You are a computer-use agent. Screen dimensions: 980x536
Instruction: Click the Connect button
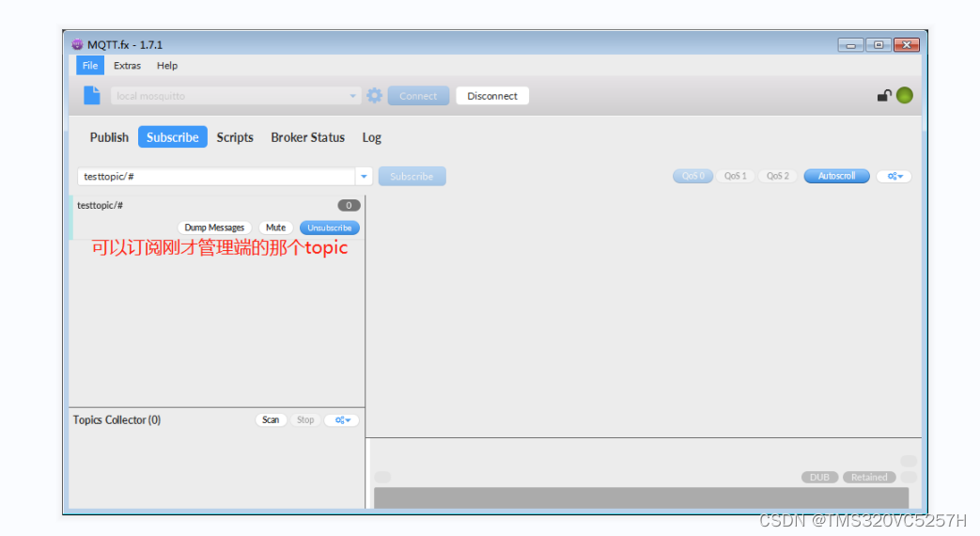(418, 96)
